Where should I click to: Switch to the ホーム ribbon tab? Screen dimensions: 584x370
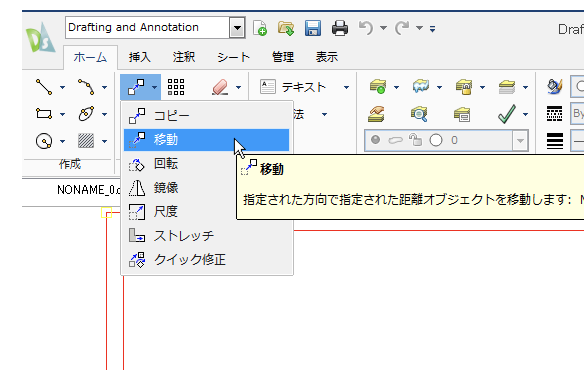pos(90,57)
